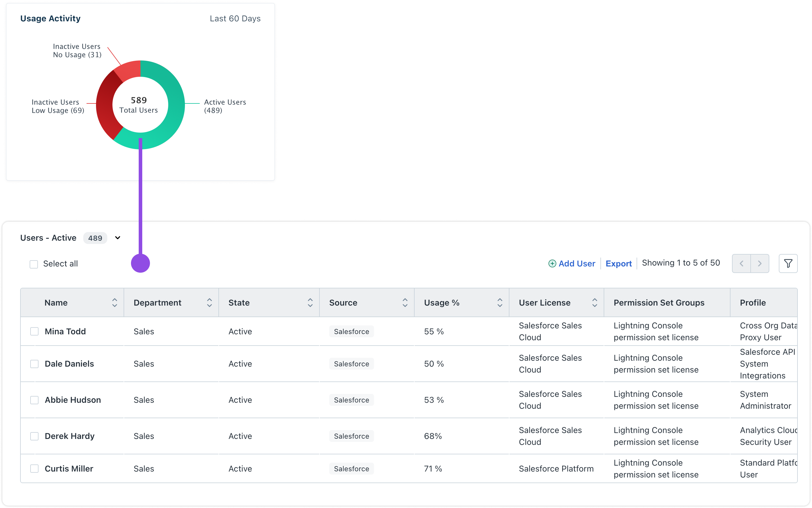This screenshot has height=508, width=812.
Task: Tick the checkbox for Mina Todd
Action: [34, 332]
